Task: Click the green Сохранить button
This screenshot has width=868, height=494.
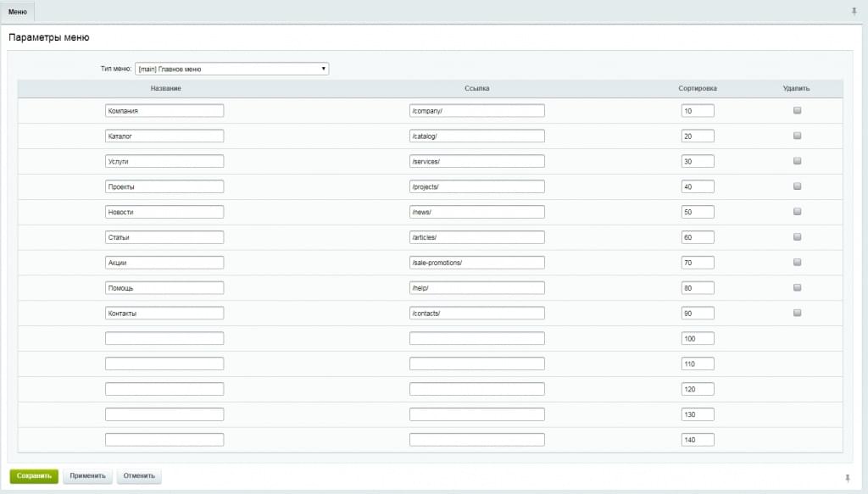Action: [x=34, y=475]
